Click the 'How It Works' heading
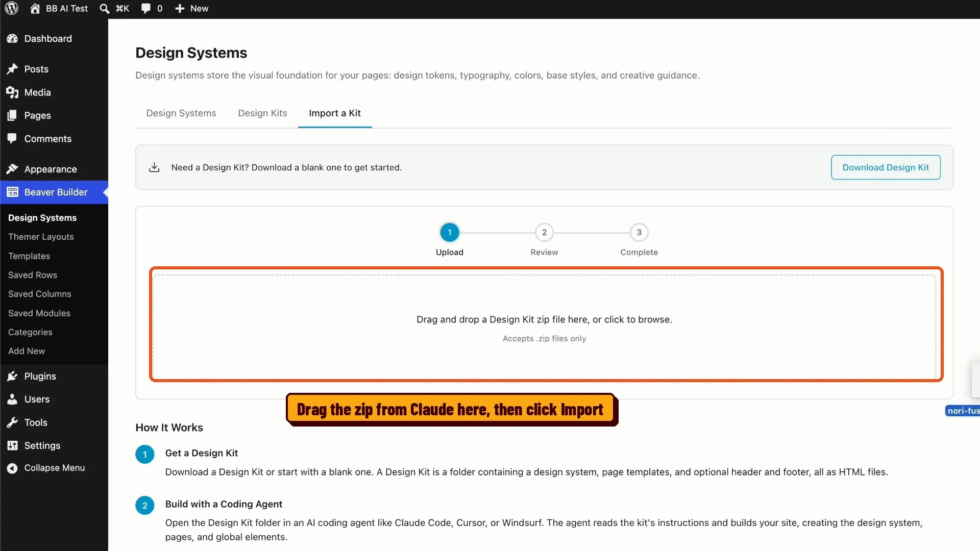980x551 pixels. [x=169, y=428]
